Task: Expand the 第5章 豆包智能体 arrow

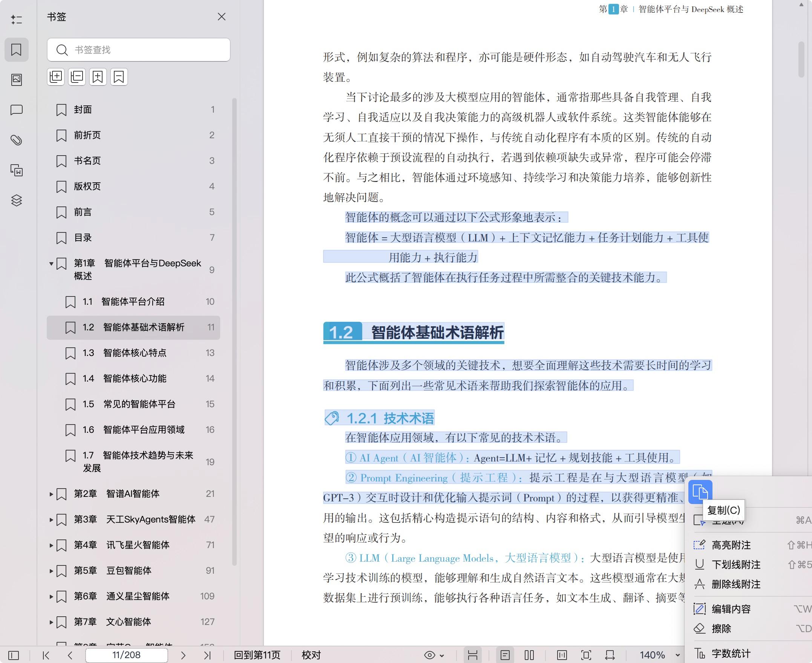Action: coord(51,571)
